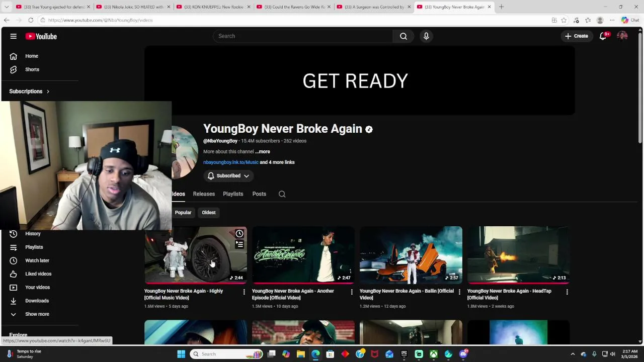Go back in browser
644x362 pixels.
[x=7, y=20]
